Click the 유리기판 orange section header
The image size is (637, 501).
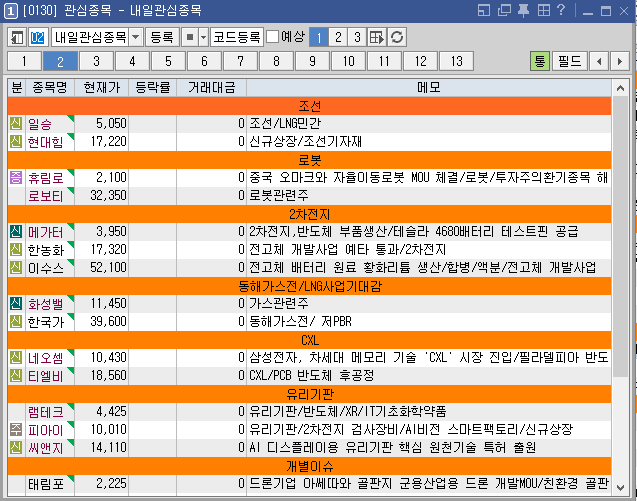pyautogui.click(x=310, y=394)
